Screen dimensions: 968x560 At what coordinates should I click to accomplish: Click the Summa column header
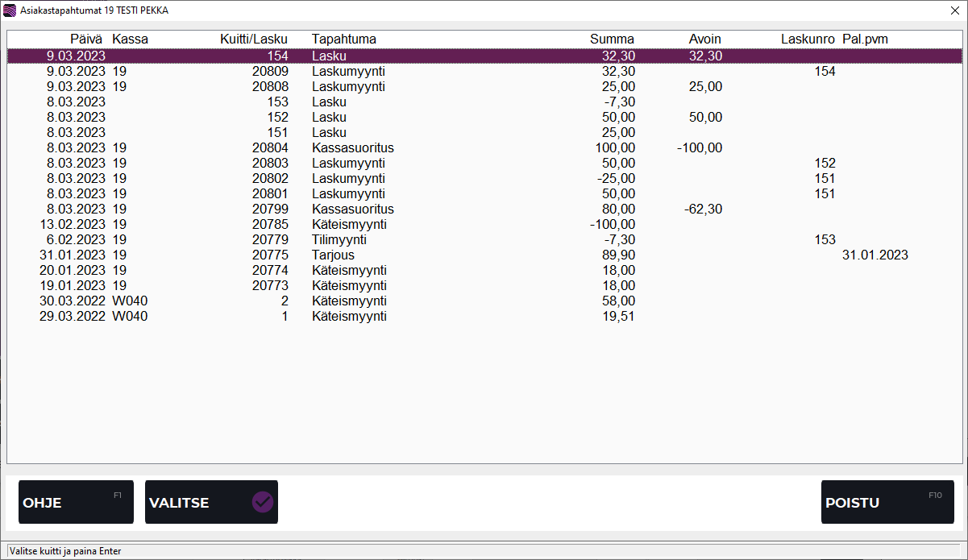(x=612, y=39)
